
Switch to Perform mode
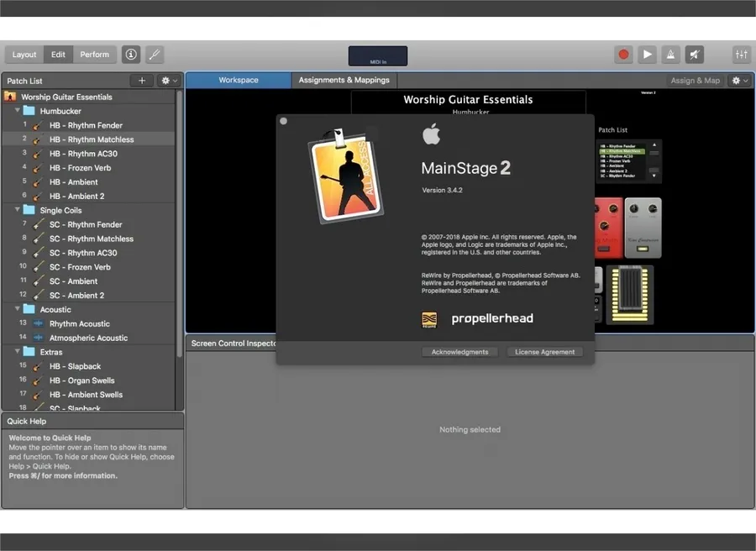[94, 55]
